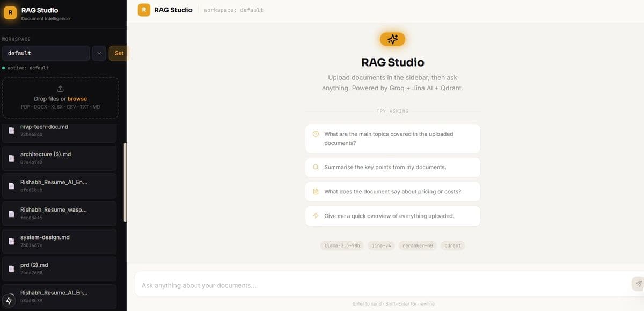Image resolution: width=644 pixels, height=311 pixels.
Task: Click the document icon beside pricing suggestion
Action: pos(316,191)
